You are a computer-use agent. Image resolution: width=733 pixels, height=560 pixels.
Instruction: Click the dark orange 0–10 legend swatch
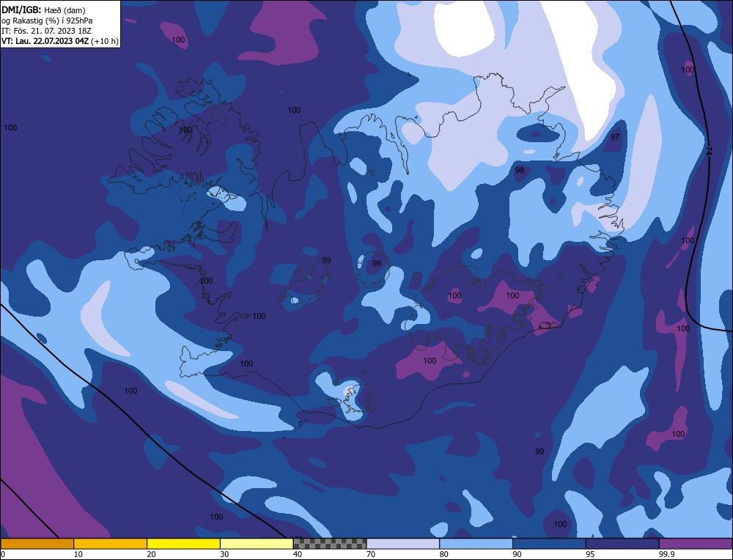click(37, 544)
